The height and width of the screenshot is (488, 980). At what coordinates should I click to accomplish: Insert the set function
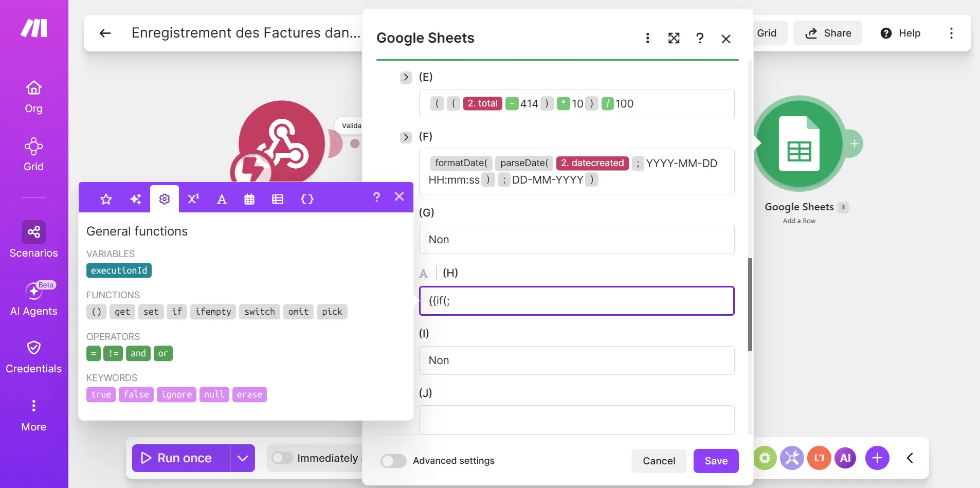[151, 312]
